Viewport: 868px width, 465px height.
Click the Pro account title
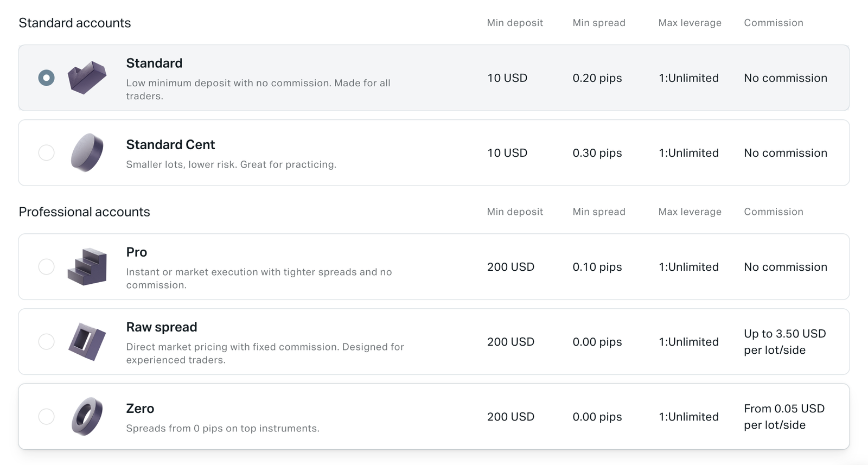coord(136,252)
